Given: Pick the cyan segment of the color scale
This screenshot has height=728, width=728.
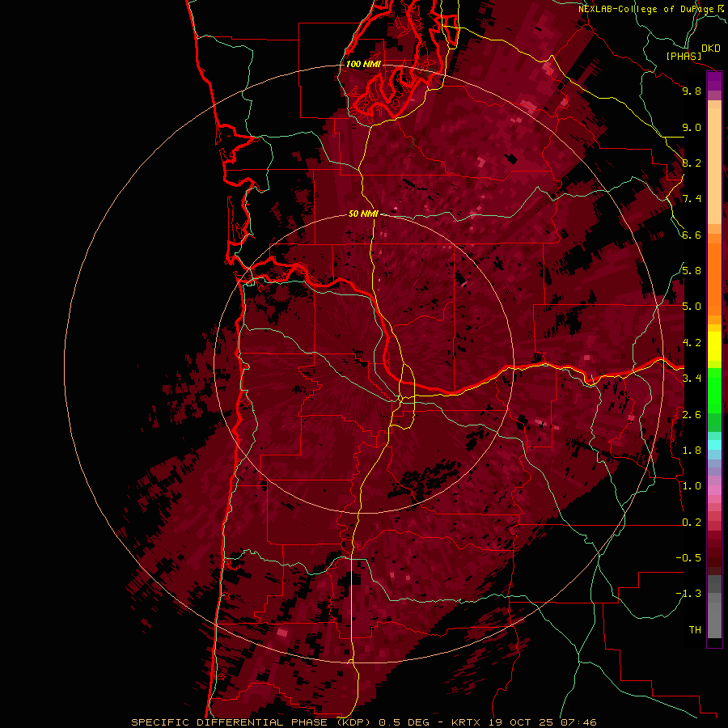Looking at the screenshot, I should click(714, 444).
